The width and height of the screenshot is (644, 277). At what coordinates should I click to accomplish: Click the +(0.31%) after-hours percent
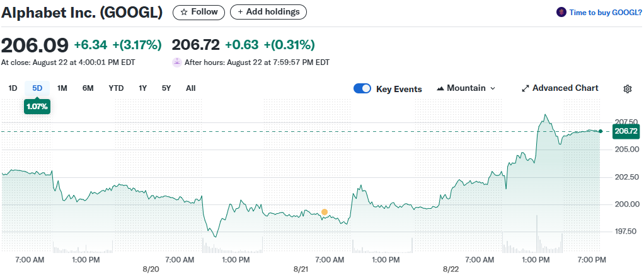click(289, 45)
